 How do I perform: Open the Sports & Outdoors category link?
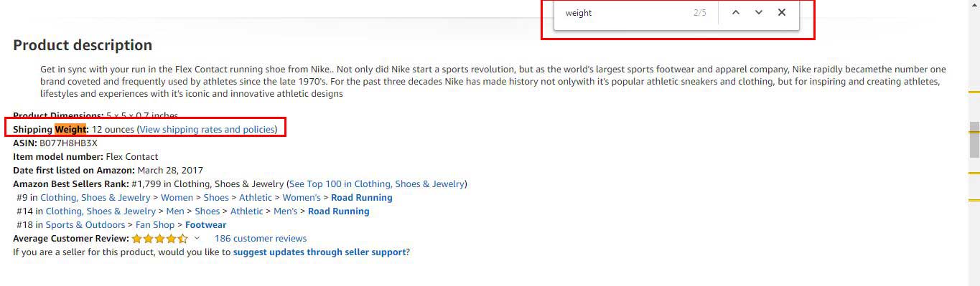[x=85, y=225]
